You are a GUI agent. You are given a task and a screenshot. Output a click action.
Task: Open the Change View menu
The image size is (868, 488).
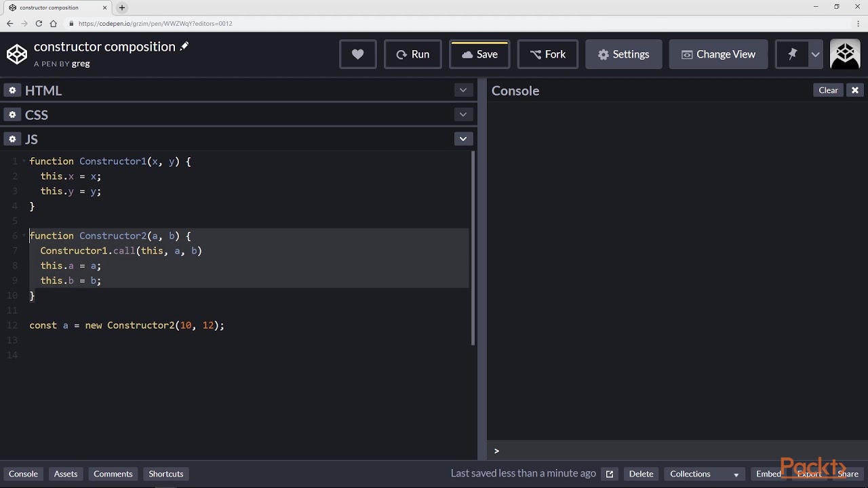point(718,54)
